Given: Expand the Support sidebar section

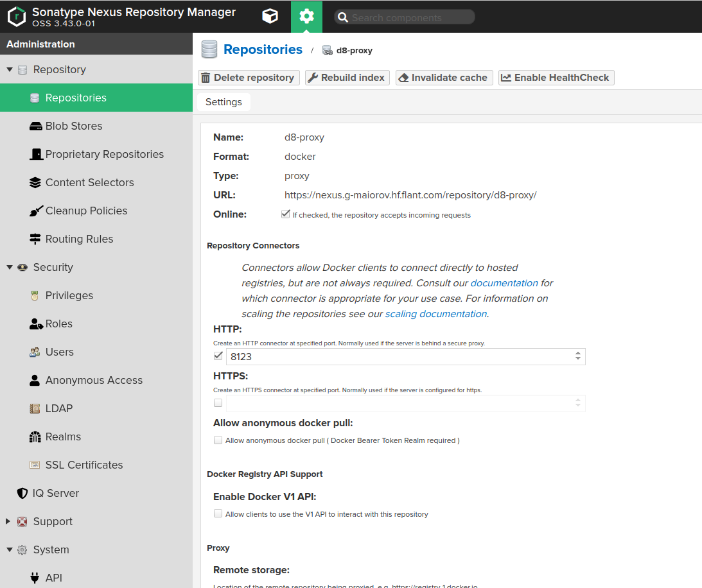Looking at the screenshot, I should click(9, 521).
